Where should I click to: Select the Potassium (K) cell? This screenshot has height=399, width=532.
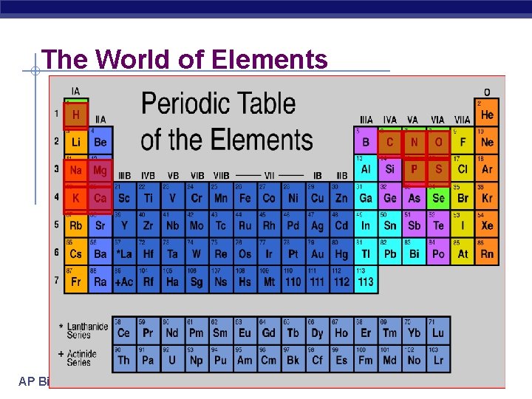coord(76,199)
